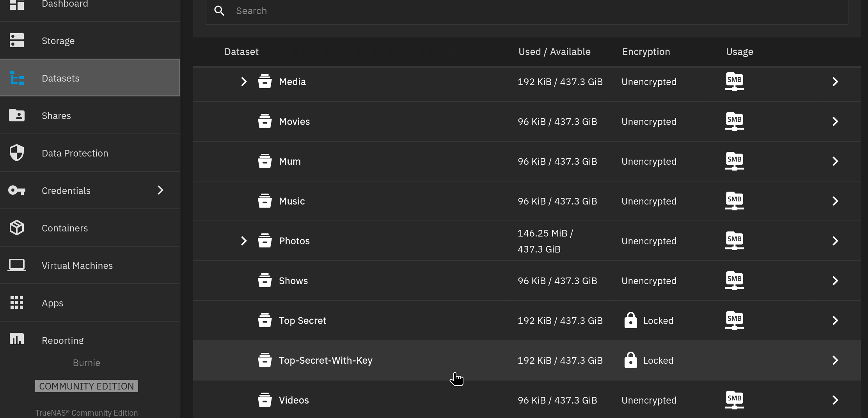
Task: Click the lock icon on Top-Secret-With-Key row
Action: coord(630,360)
